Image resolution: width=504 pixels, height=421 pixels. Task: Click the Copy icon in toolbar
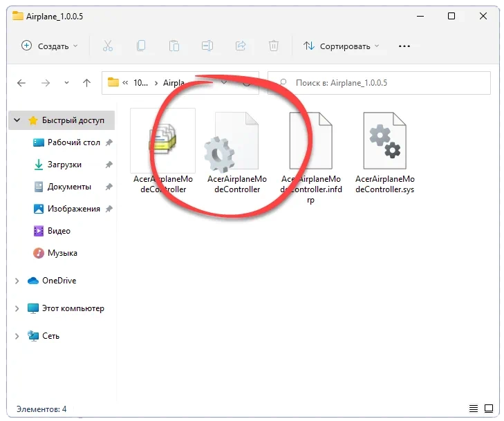[x=141, y=46]
